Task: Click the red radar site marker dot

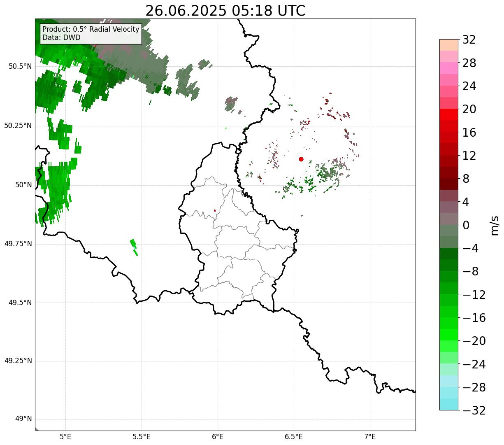Action: tap(301, 159)
